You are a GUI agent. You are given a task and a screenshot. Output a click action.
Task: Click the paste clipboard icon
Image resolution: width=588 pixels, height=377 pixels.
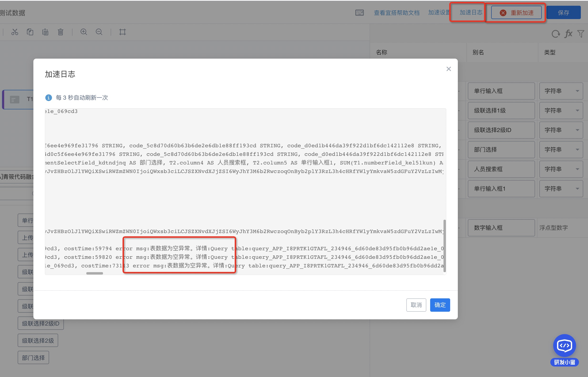[45, 32]
